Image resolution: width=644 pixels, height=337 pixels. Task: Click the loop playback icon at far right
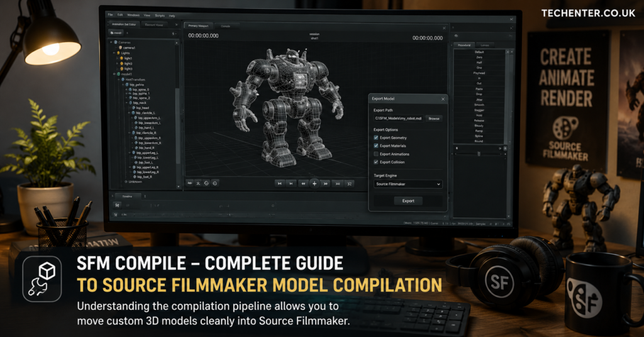coord(350,184)
